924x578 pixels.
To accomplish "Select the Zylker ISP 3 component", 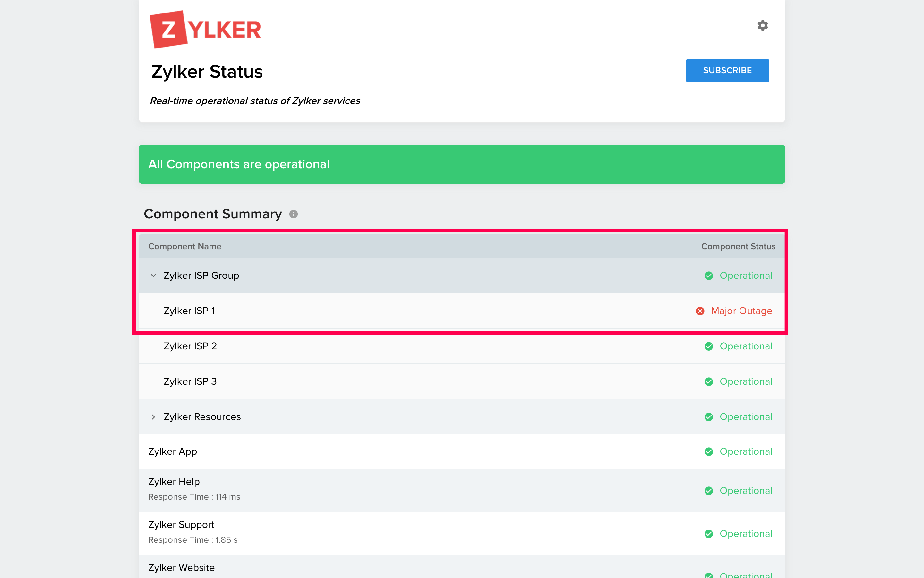I will tap(190, 381).
